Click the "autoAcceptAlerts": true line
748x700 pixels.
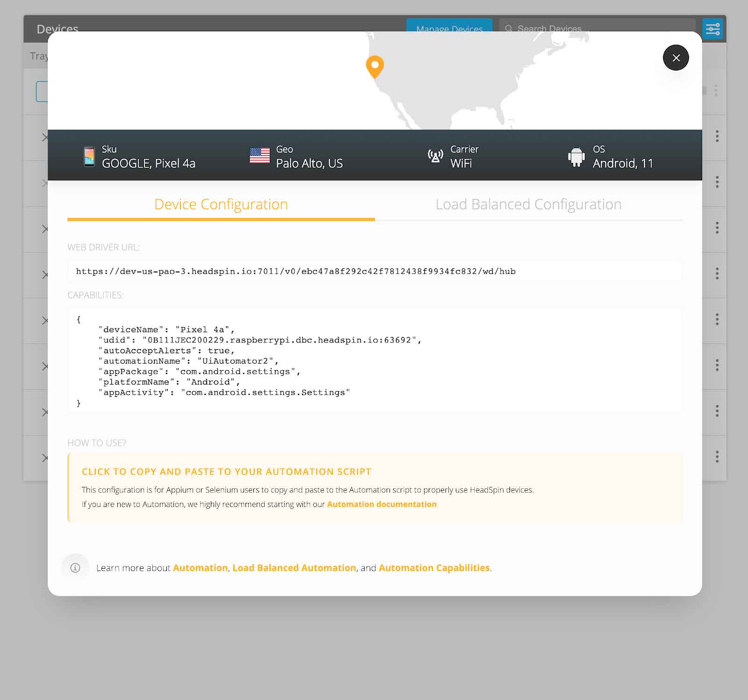[x=166, y=350]
